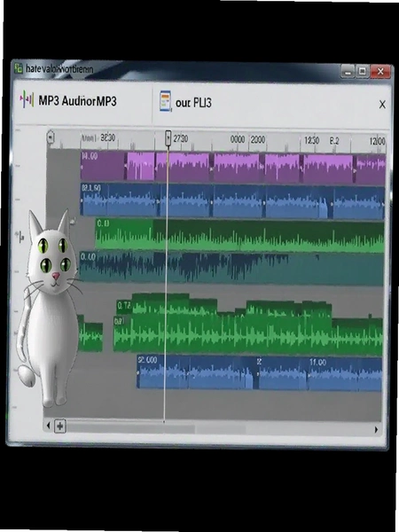The image size is (399, 532).
Task: Click the note icon above the cat's right ear
Action: tap(73, 222)
